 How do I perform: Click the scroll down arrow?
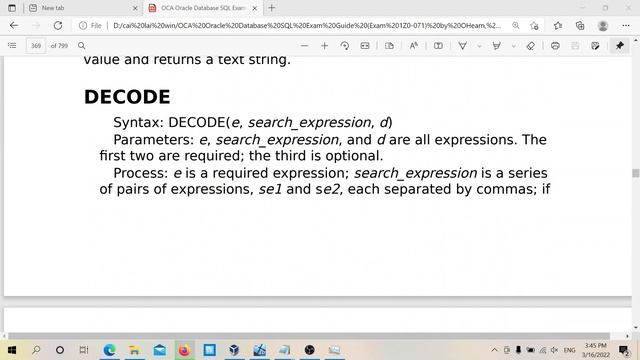click(x=636, y=327)
